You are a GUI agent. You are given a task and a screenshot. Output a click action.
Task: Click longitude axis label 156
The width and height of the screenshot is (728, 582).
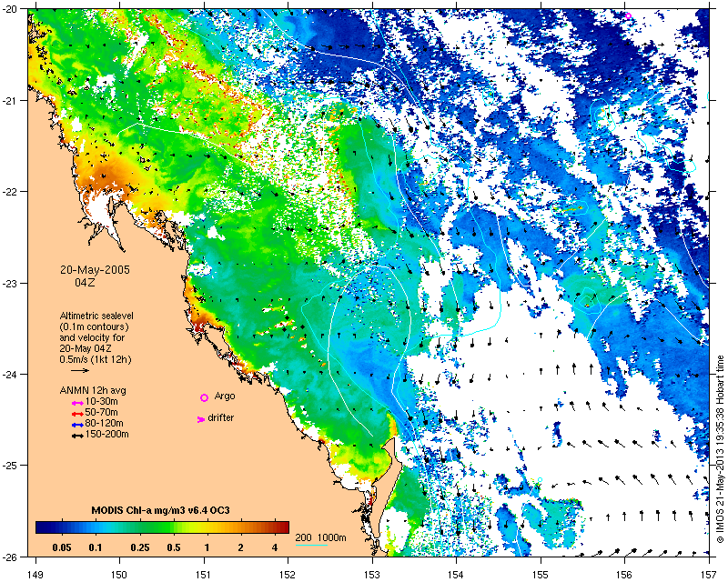625,576
